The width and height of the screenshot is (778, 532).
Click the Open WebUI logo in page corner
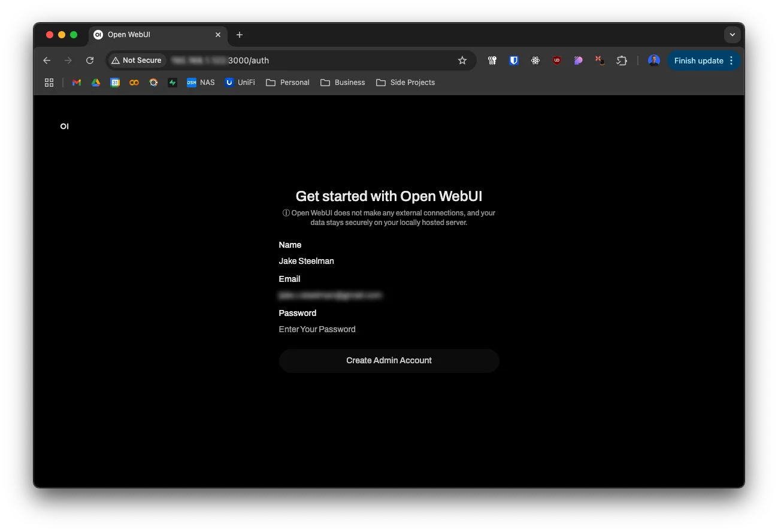click(64, 126)
